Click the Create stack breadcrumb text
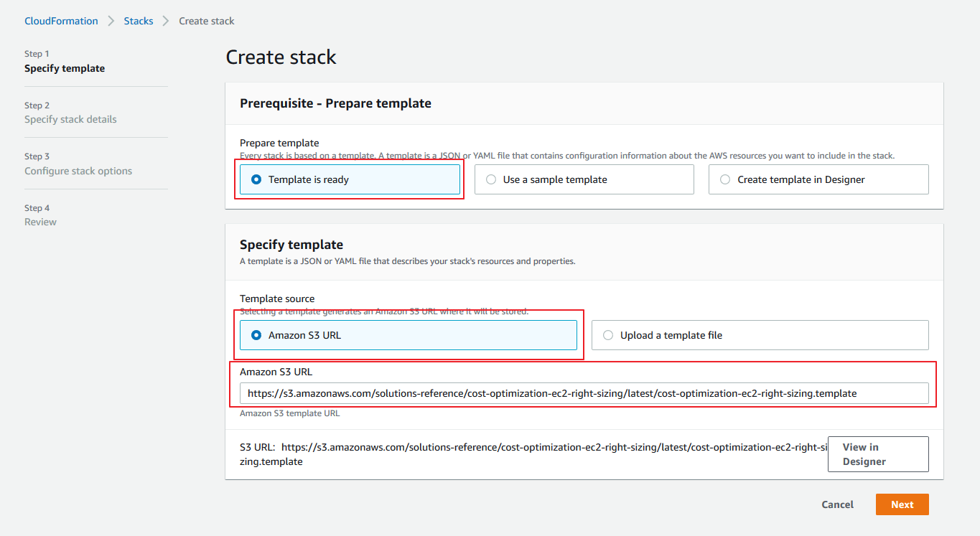Screen dimensions: 980x536 point(207,21)
